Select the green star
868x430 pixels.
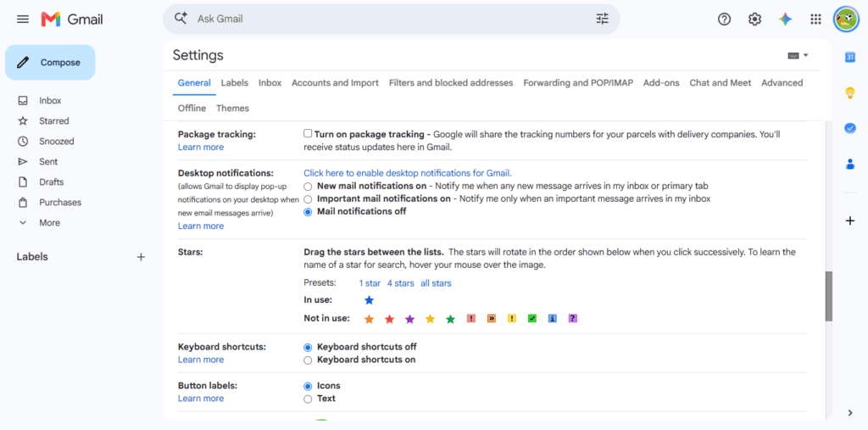(451, 319)
